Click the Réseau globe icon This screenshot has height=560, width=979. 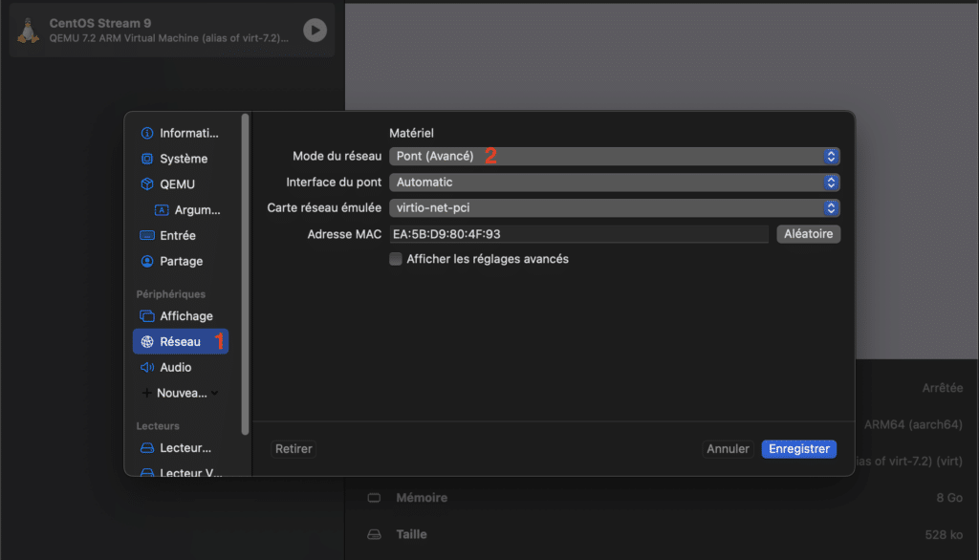pyautogui.click(x=146, y=341)
